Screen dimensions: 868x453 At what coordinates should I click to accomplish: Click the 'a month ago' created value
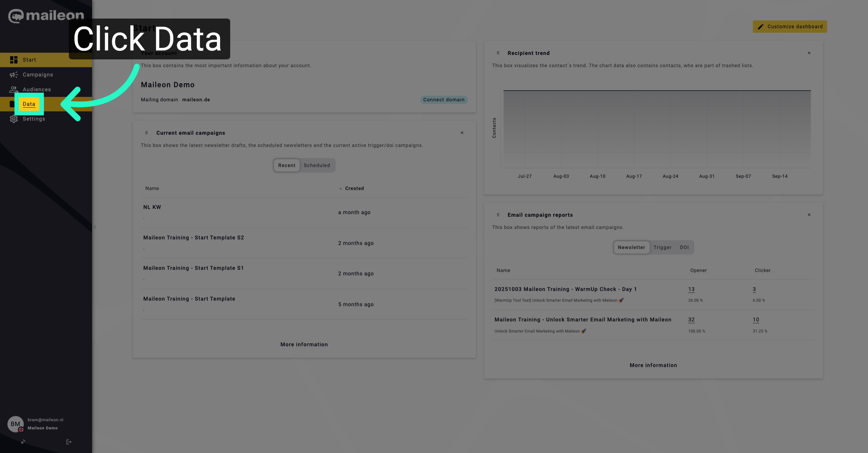click(x=354, y=213)
